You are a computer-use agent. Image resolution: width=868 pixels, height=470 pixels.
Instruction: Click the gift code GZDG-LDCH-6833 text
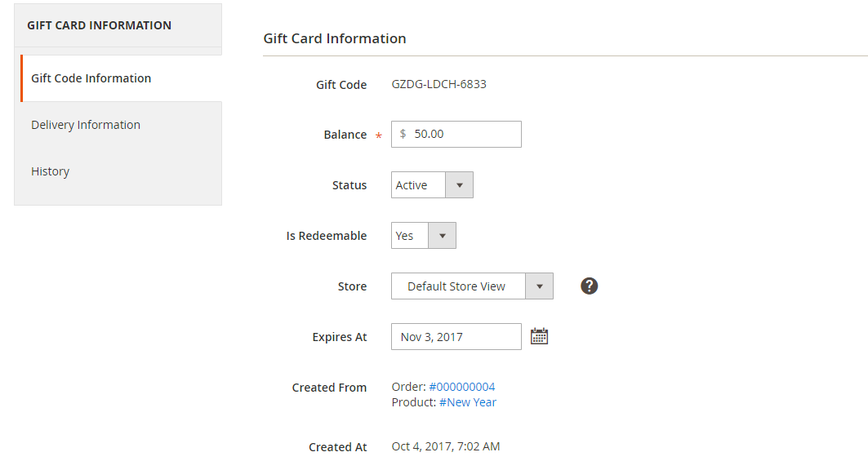click(438, 84)
